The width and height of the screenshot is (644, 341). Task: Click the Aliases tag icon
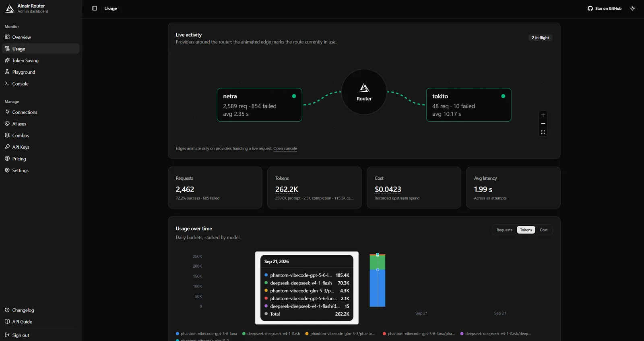coord(7,124)
